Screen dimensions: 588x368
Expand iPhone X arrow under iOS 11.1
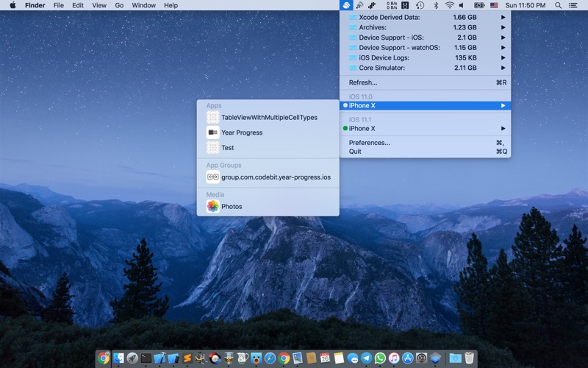point(503,128)
